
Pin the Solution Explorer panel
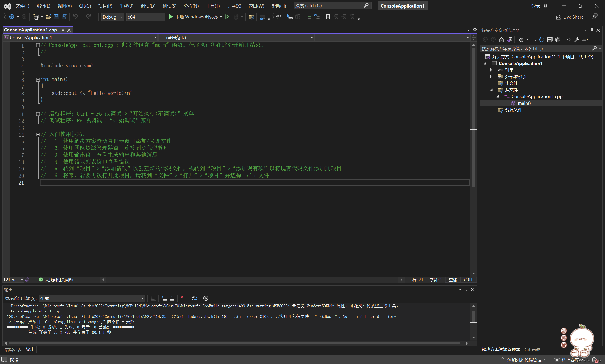tap(592, 30)
